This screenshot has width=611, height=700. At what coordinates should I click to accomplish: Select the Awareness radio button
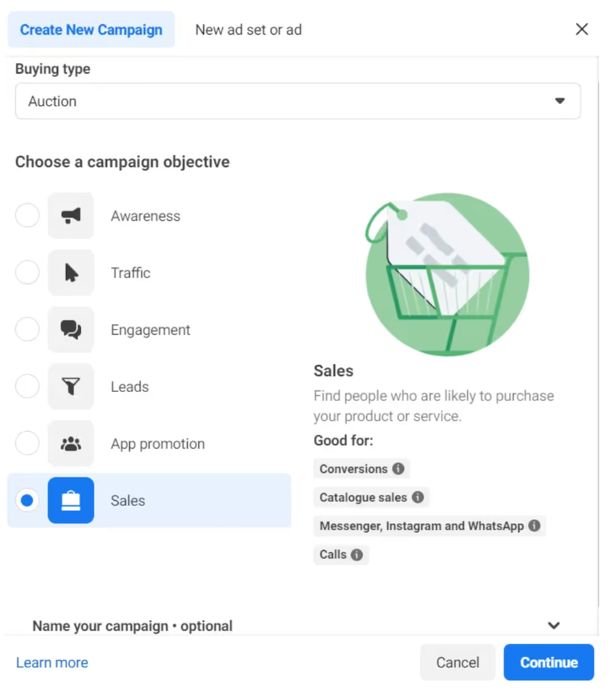(x=27, y=216)
